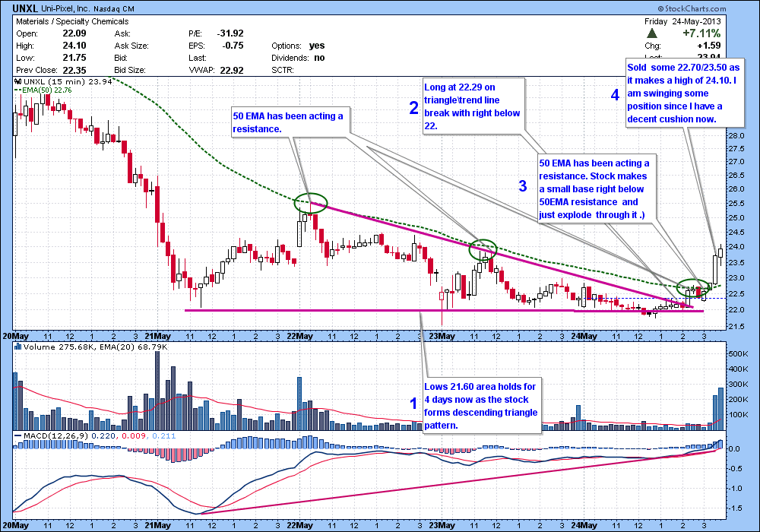Click the EPS value -0.75
This screenshot has height=532, width=760.
[x=233, y=46]
